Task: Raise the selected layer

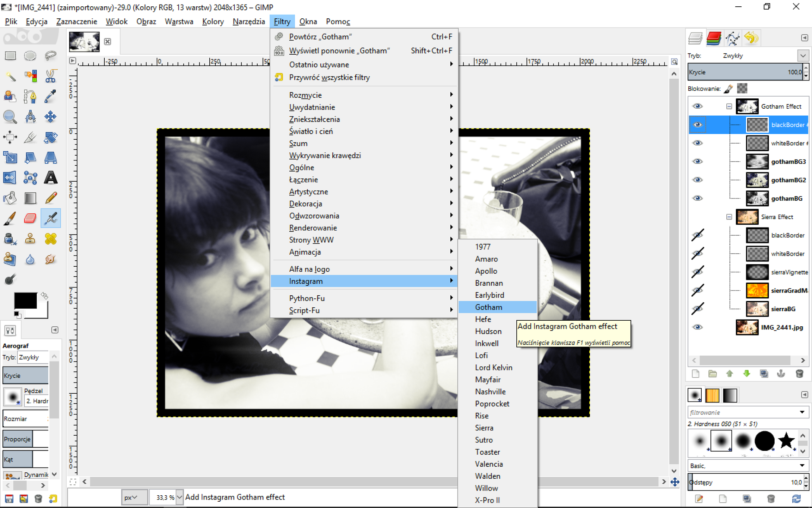Action: click(x=730, y=374)
